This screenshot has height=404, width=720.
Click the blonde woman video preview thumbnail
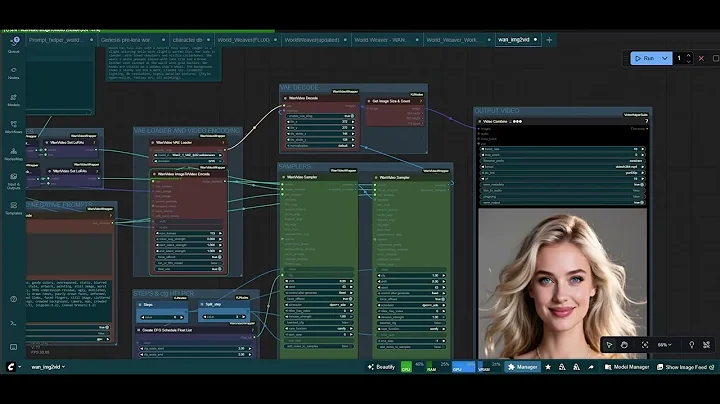tap(562, 283)
